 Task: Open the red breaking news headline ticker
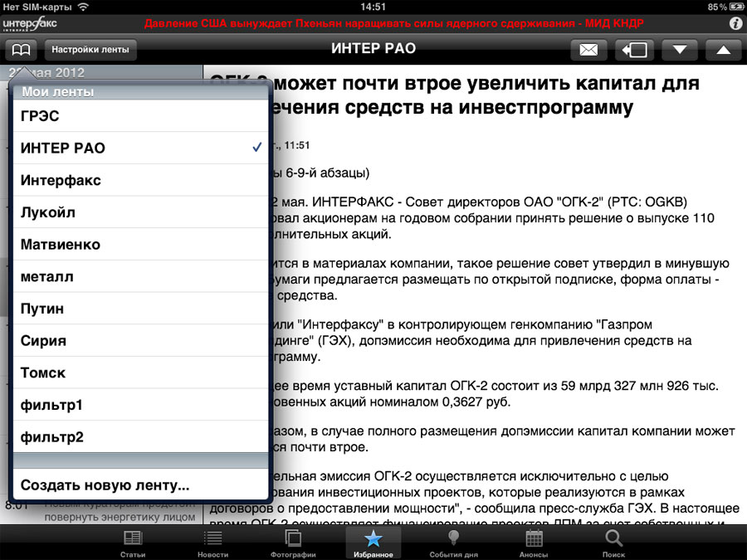pos(393,23)
